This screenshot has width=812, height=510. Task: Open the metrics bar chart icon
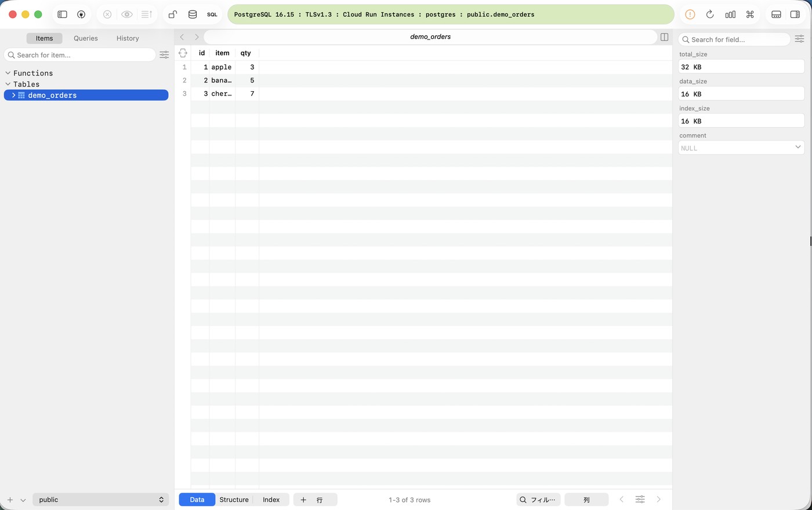coord(730,15)
